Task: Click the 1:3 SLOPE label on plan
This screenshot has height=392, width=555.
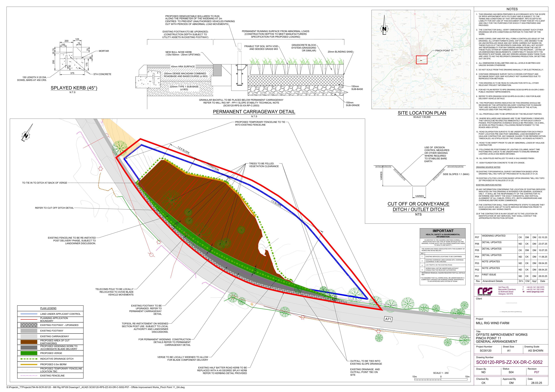Action: 276,204
